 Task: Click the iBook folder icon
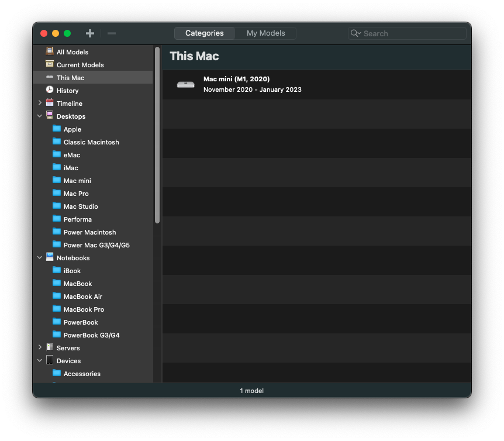pos(57,270)
